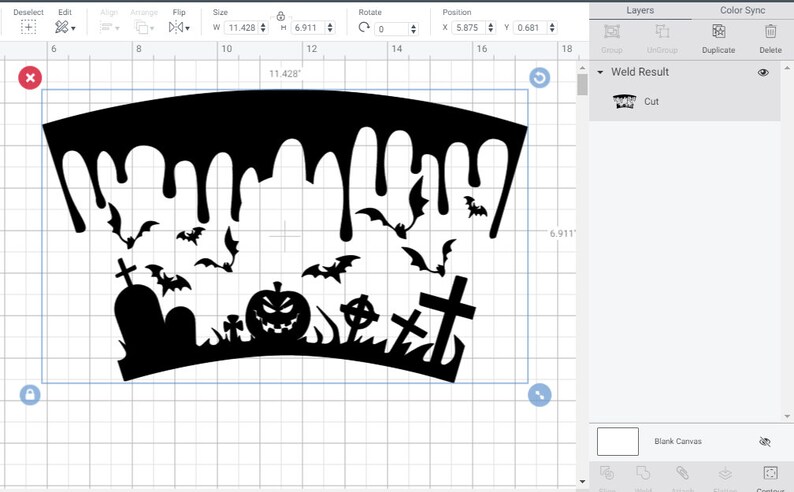Click Layers panel scrollbar up arrow
The height and width of the screenshot is (492, 794).
[x=787, y=67]
